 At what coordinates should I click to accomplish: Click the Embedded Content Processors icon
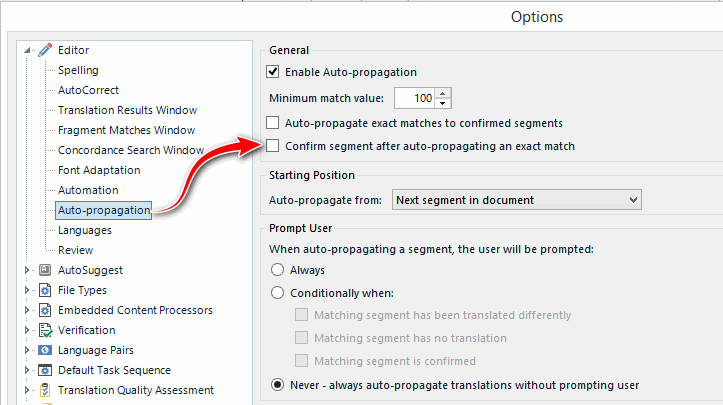pos(45,310)
